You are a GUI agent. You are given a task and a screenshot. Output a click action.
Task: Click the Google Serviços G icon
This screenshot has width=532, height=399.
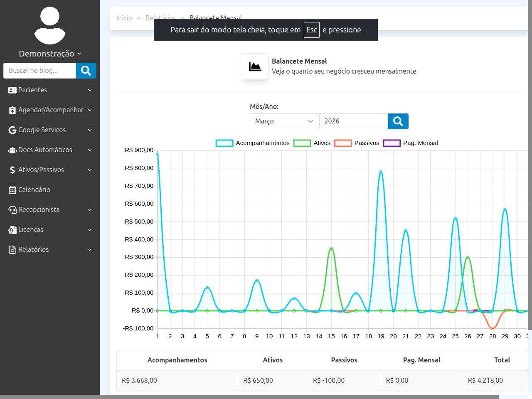click(12, 130)
